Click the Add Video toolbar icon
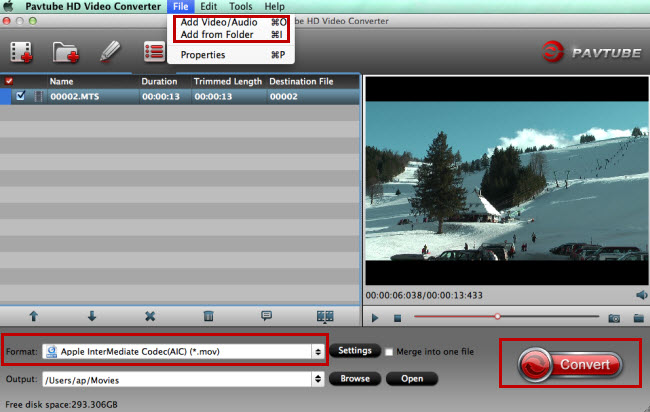The height and width of the screenshot is (412, 650). [x=21, y=52]
